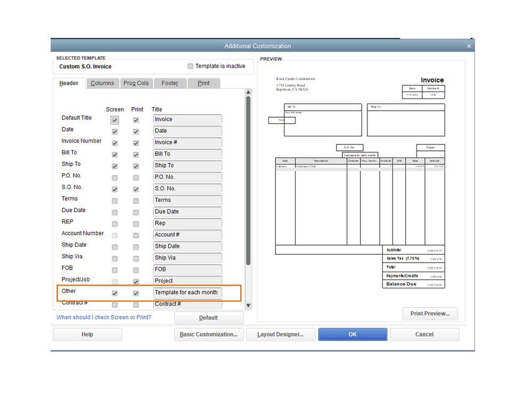Uncheck Screen checkbox for Other field

[x=114, y=294]
